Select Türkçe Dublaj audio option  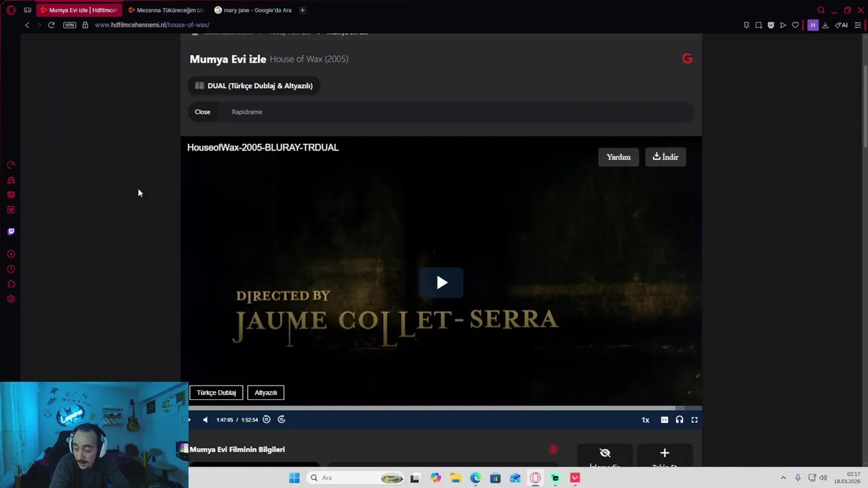point(216,392)
